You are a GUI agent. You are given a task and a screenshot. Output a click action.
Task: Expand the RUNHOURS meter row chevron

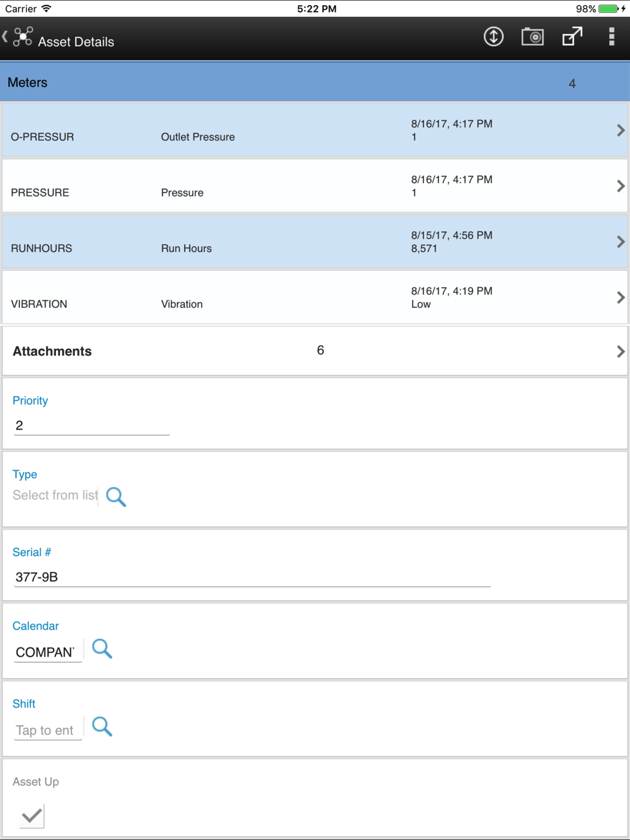pos(621,242)
